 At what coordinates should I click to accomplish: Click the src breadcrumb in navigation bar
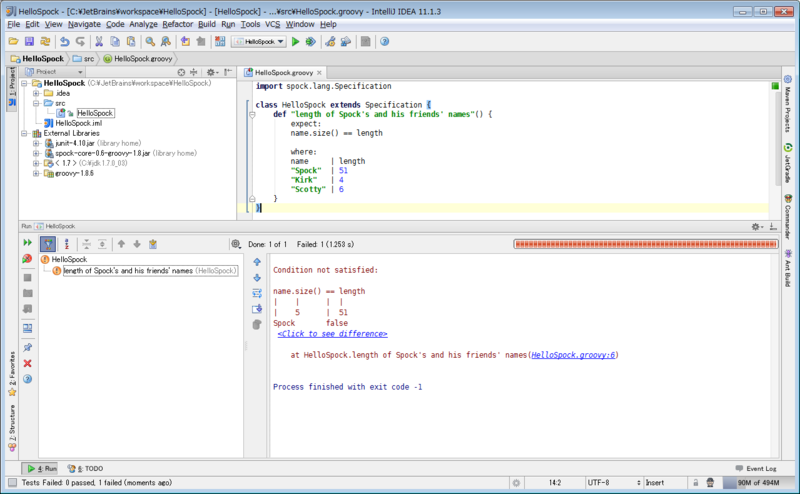coord(84,59)
